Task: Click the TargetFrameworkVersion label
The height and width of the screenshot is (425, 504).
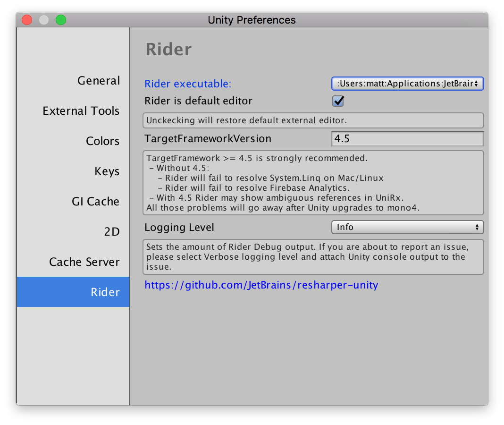Action: 208,139
